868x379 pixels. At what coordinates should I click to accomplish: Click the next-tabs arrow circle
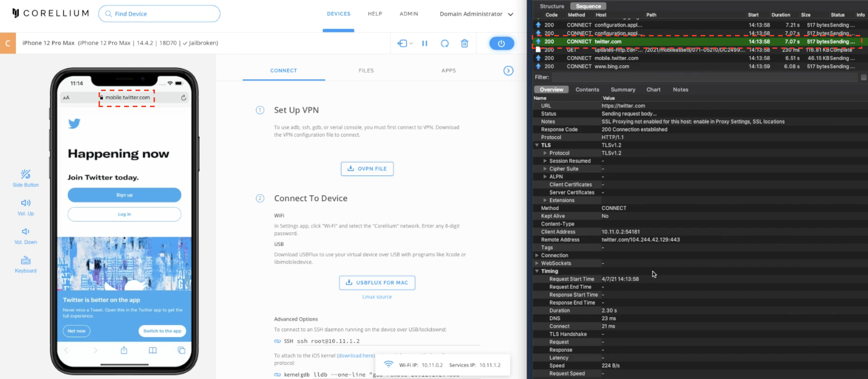(508, 71)
